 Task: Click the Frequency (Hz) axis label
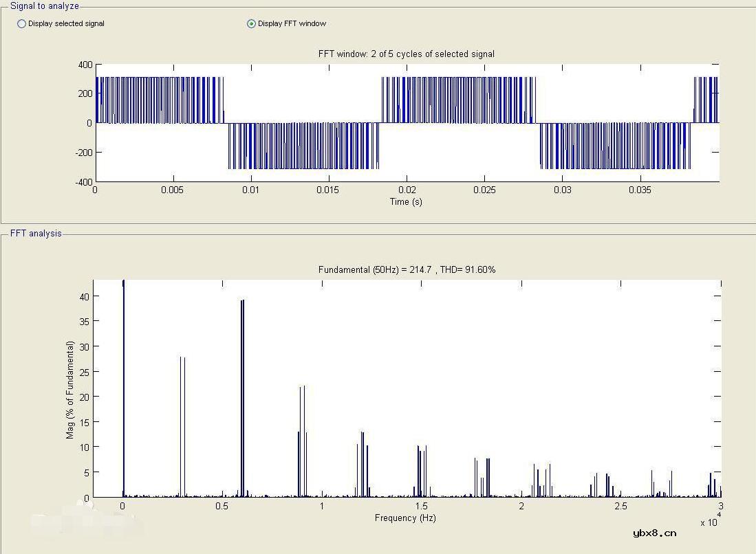[x=405, y=518]
